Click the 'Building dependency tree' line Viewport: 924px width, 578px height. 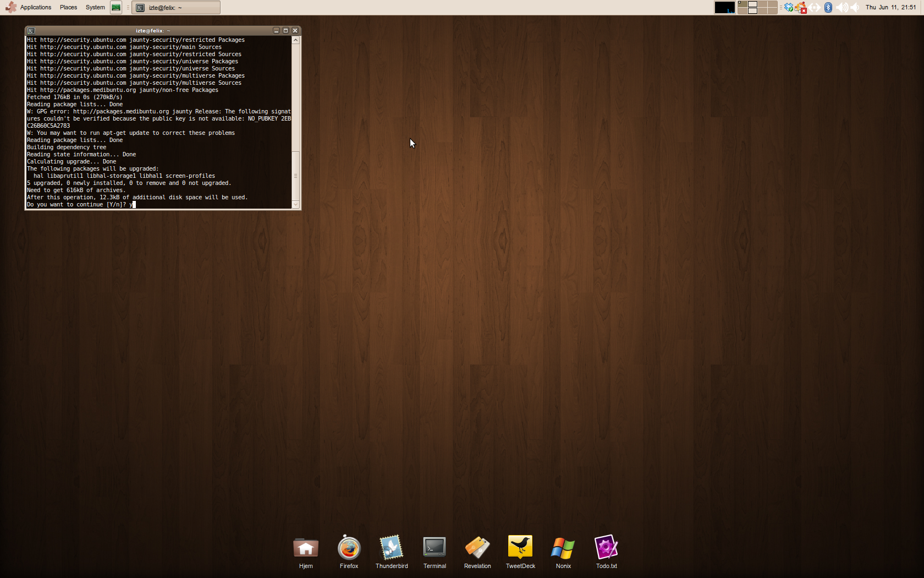tap(67, 148)
